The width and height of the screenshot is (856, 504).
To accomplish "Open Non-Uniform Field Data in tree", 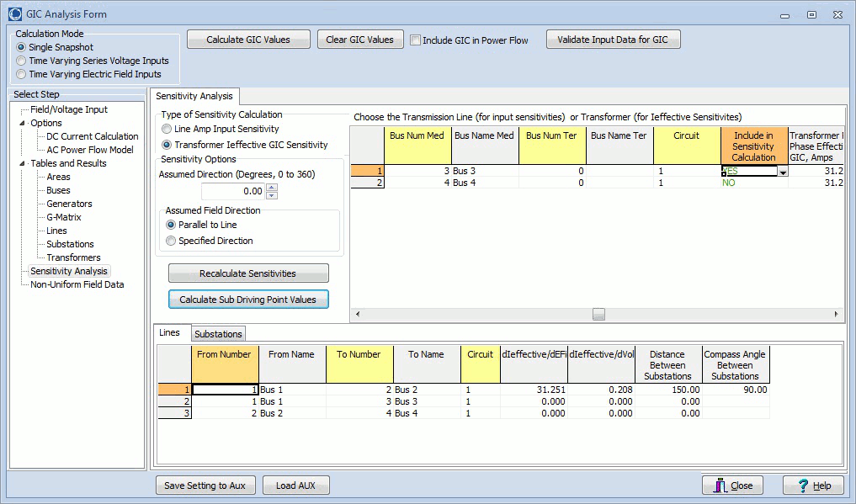I will (77, 284).
